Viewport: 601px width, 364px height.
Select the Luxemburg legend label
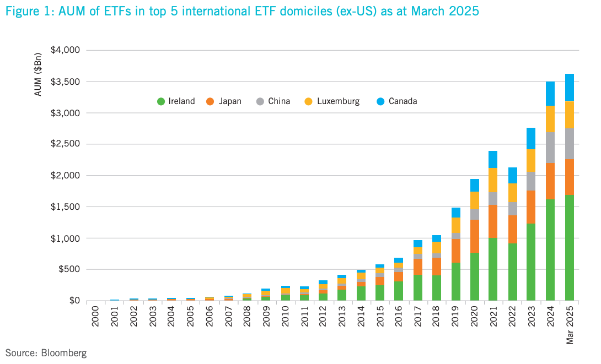pos(339,101)
